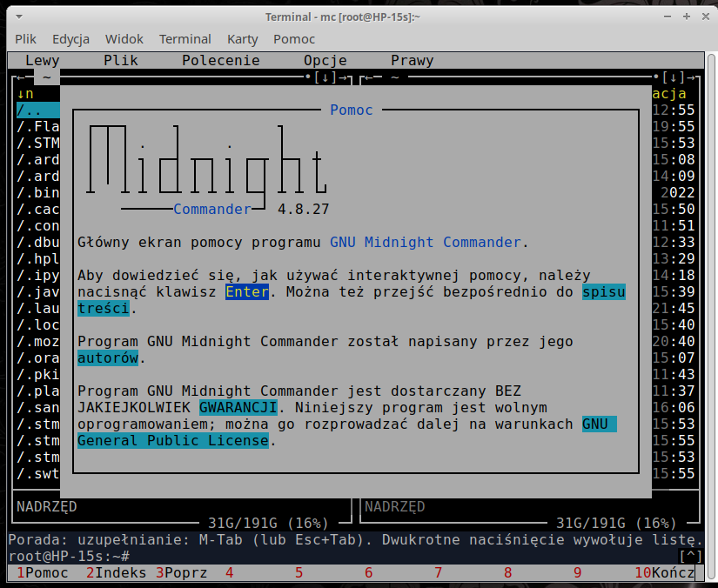Select the /.STM directory row

pyautogui.click(x=38, y=144)
